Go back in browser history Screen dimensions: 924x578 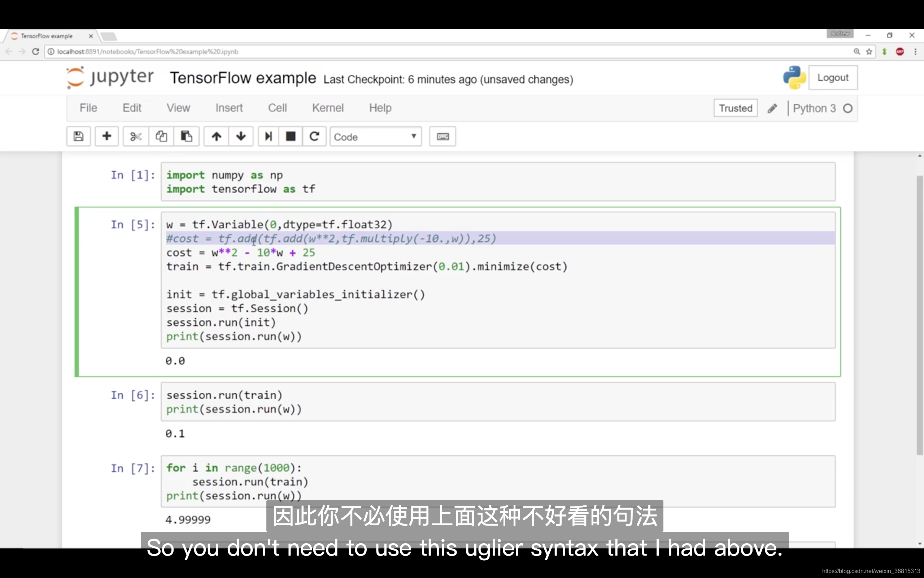(x=9, y=52)
